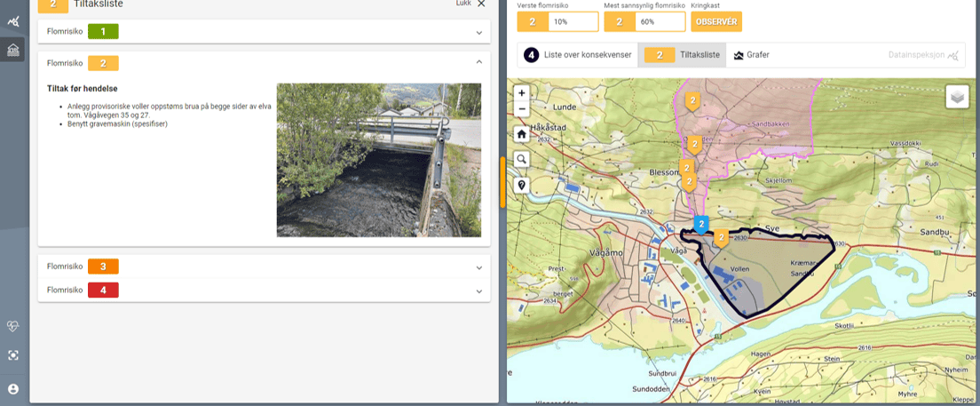Open user profile in left sidebar
The width and height of the screenshot is (980, 406).
[13, 389]
